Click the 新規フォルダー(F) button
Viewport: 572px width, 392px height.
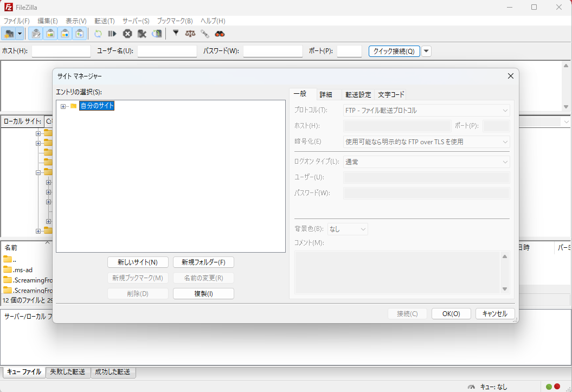pos(203,262)
